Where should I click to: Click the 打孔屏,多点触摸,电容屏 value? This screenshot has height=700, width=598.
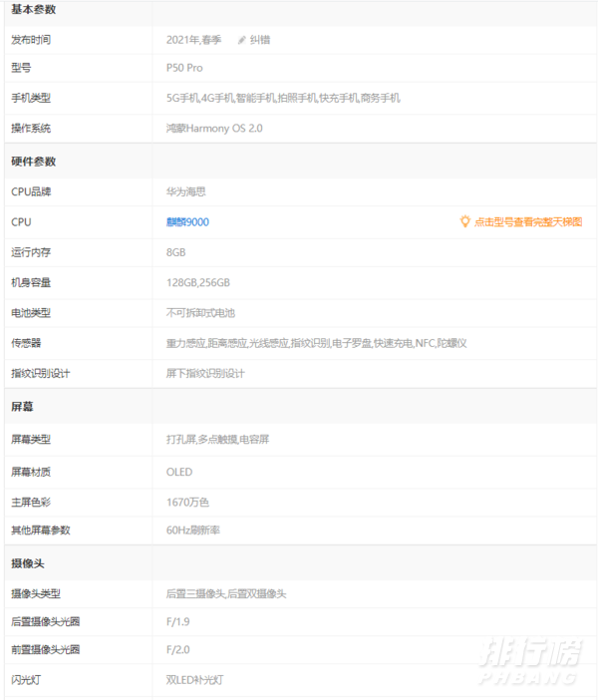point(218,440)
